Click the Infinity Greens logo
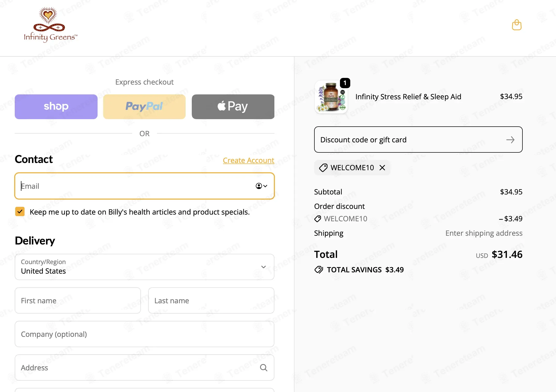Viewport: 556px width, 392px height. click(x=51, y=25)
